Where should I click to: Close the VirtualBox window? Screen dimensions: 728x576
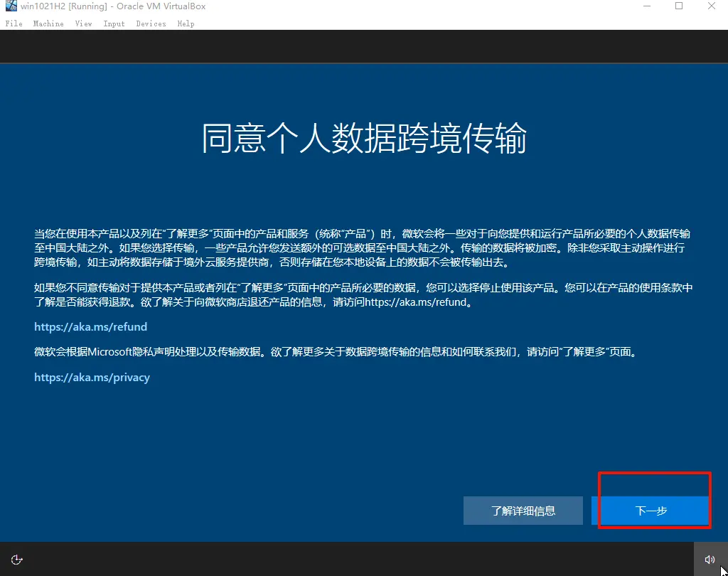[x=711, y=6]
